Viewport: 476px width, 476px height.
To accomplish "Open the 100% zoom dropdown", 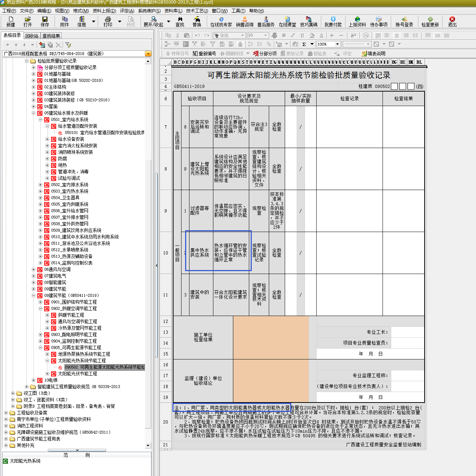I will coord(337,44).
